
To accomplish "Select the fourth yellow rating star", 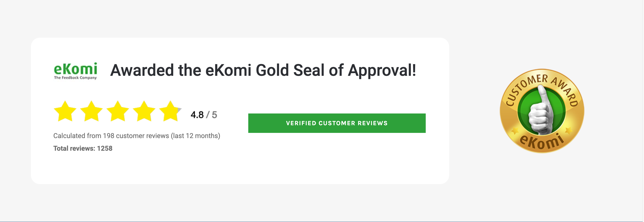I will click(x=144, y=111).
